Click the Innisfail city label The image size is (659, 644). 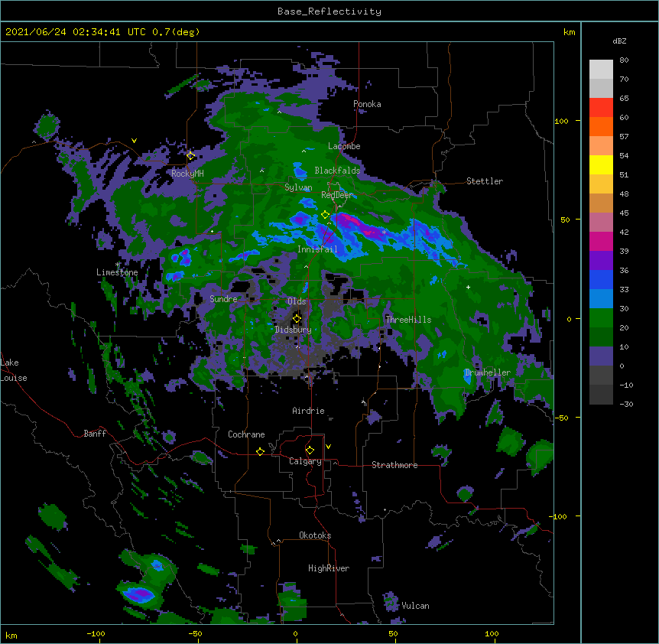point(317,249)
